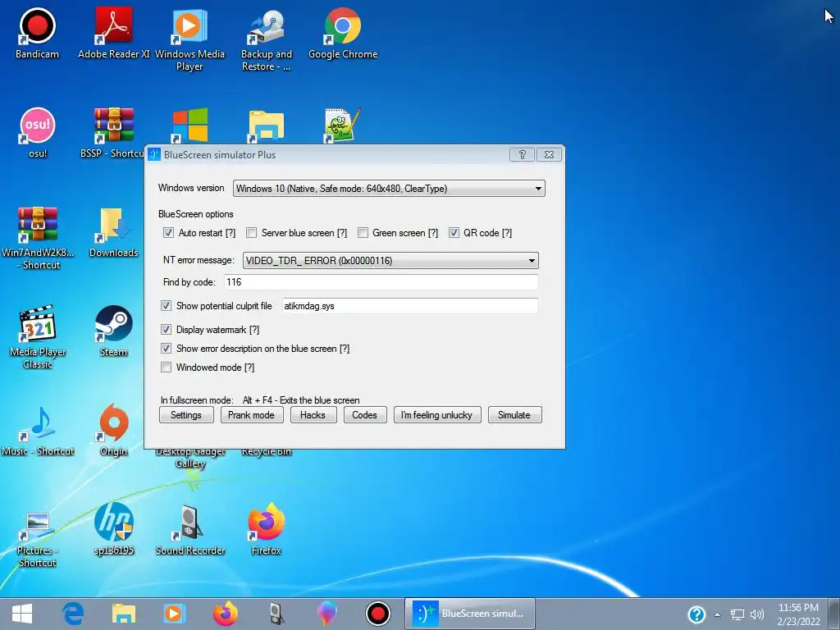Uncheck the Display watermark option
This screenshot has width=840, height=630.
click(166, 330)
